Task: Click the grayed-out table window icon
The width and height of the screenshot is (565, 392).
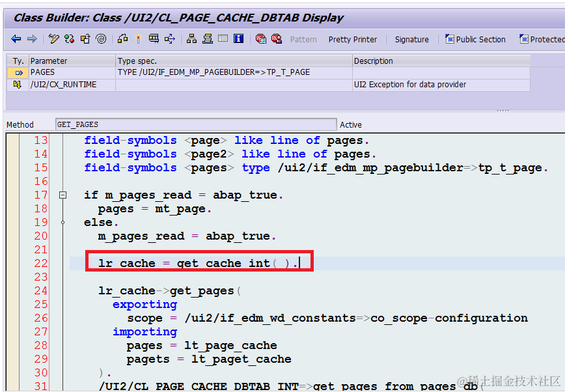Action: point(223,38)
